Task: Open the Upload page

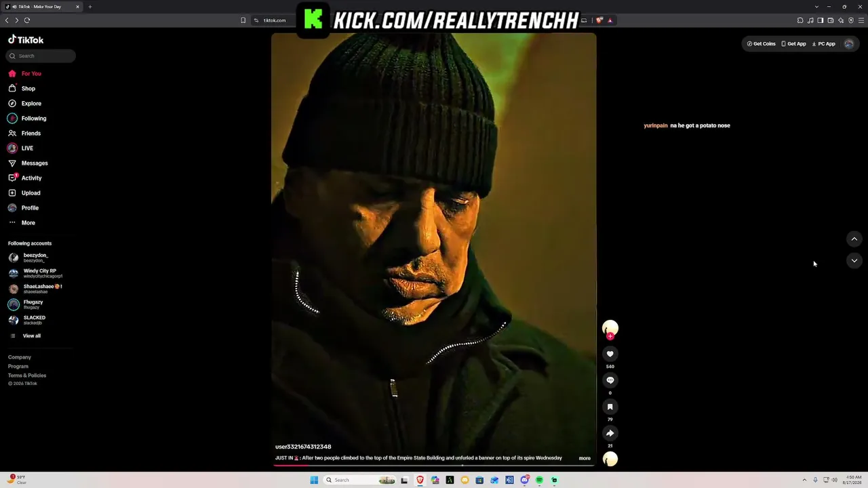Action: 25,192
